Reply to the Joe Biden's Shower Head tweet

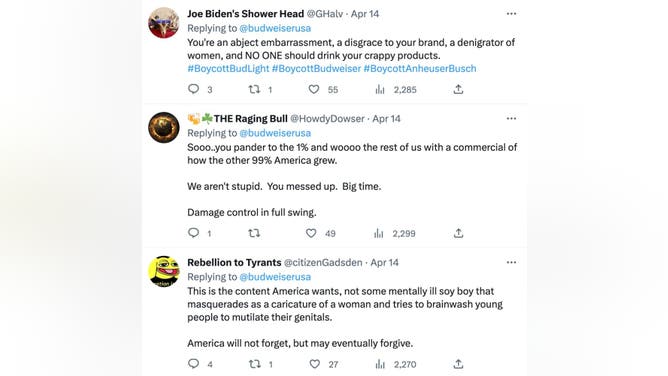193,89
